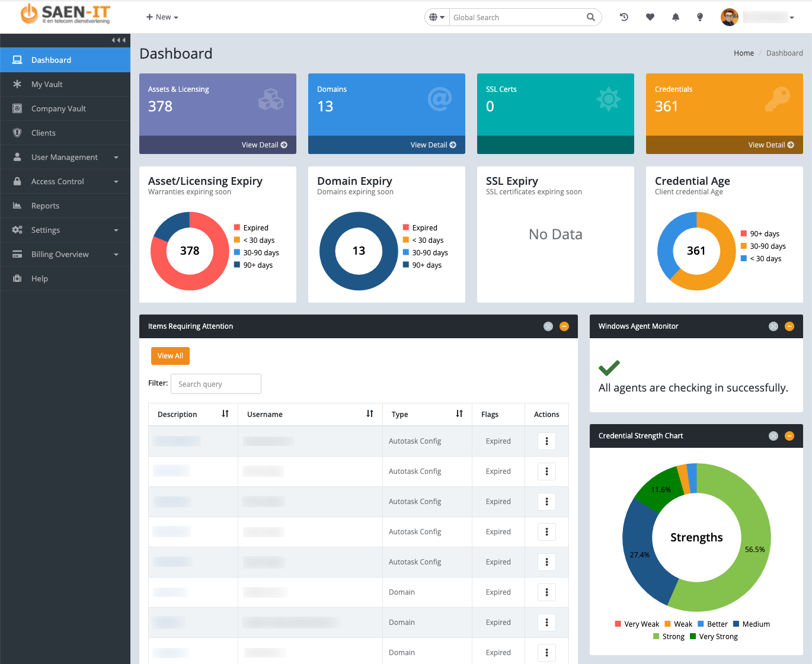Image resolution: width=812 pixels, height=664 pixels.
Task: Open the globe search scope dropdown
Action: pos(437,17)
